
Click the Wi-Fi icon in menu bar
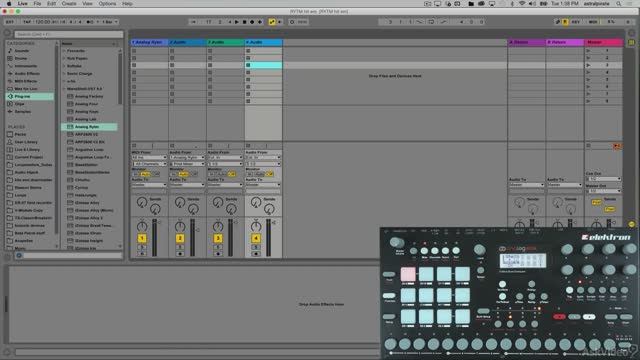522,4
